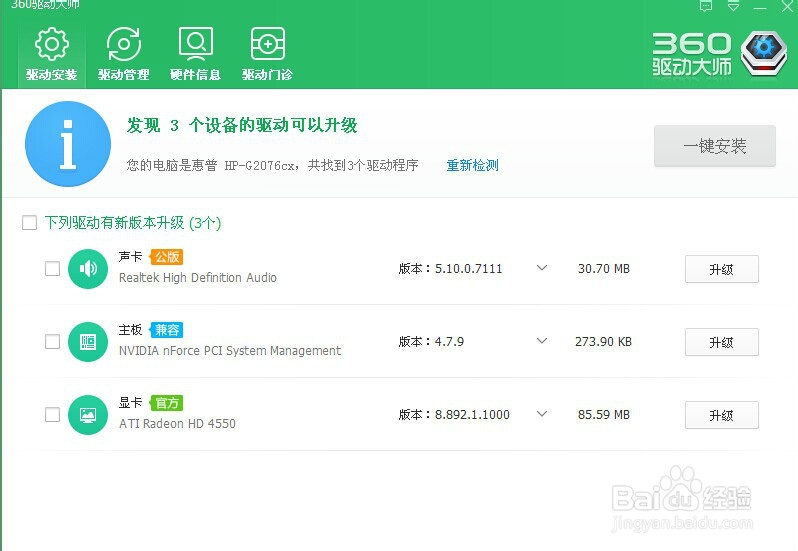Viewport: 798px width, 551px height.
Task: Go to the 驱动门诊 tab
Action: click(267, 54)
